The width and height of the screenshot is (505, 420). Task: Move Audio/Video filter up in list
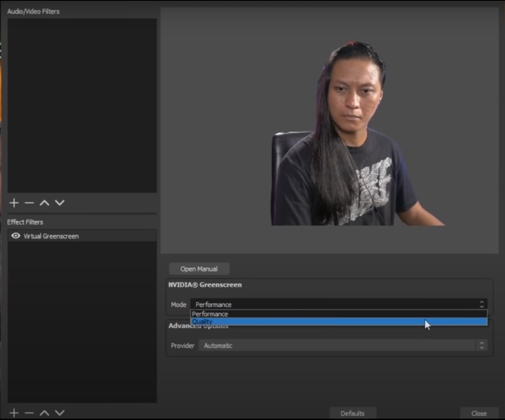[44, 202]
